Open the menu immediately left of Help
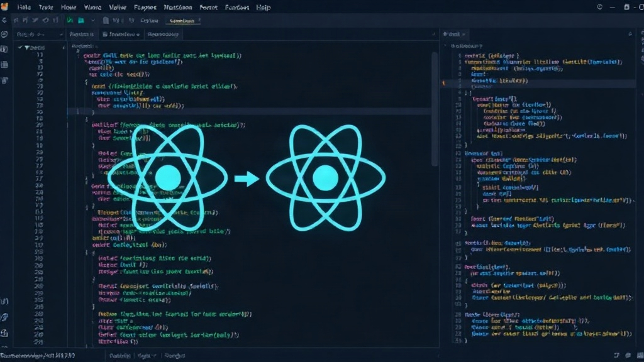Image resolution: width=644 pixels, height=362 pixels. [237, 8]
